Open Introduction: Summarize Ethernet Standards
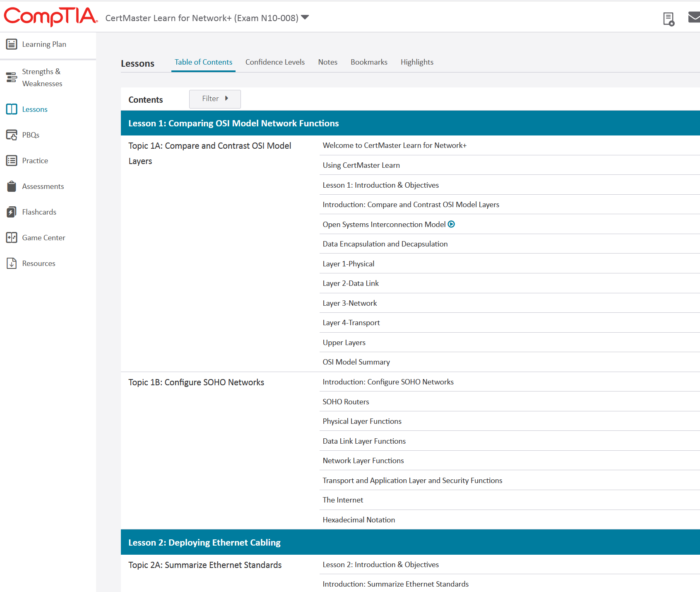This screenshot has height=592, width=700. tap(395, 584)
